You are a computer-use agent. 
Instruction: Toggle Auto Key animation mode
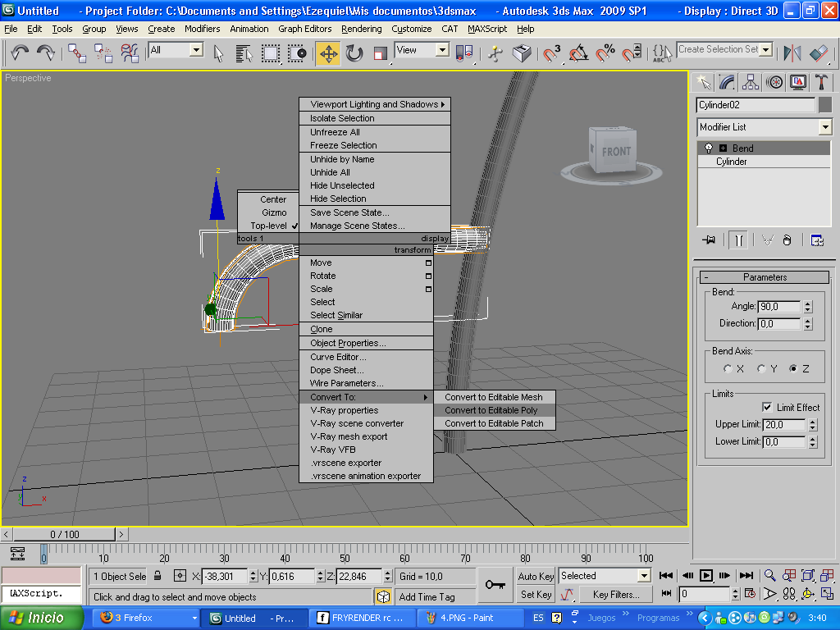tap(536, 577)
